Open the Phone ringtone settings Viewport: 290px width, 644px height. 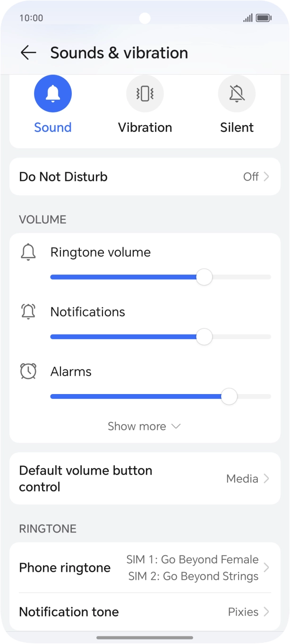pyautogui.click(x=145, y=567)
